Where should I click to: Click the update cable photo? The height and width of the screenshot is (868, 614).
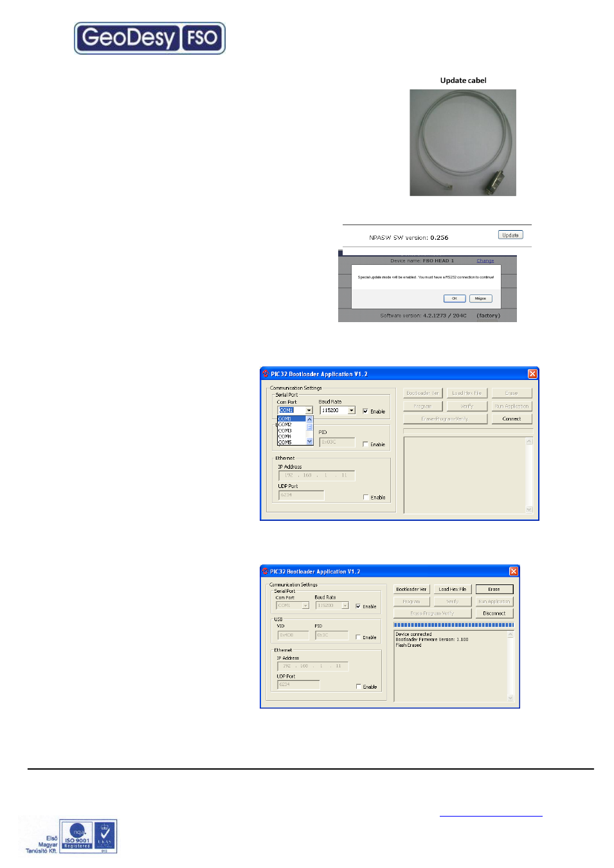coord(463,143)
